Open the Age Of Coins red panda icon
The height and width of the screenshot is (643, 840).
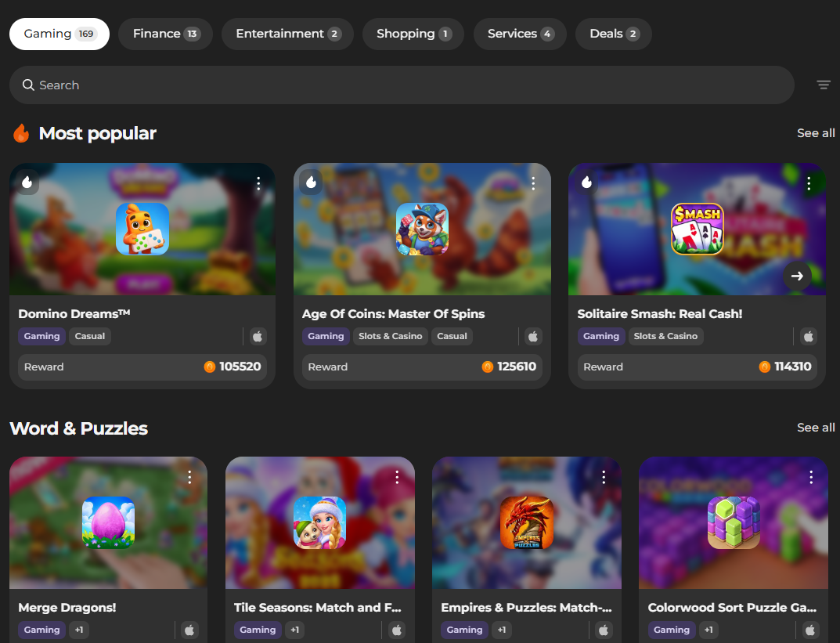click(x=422, y=229)
